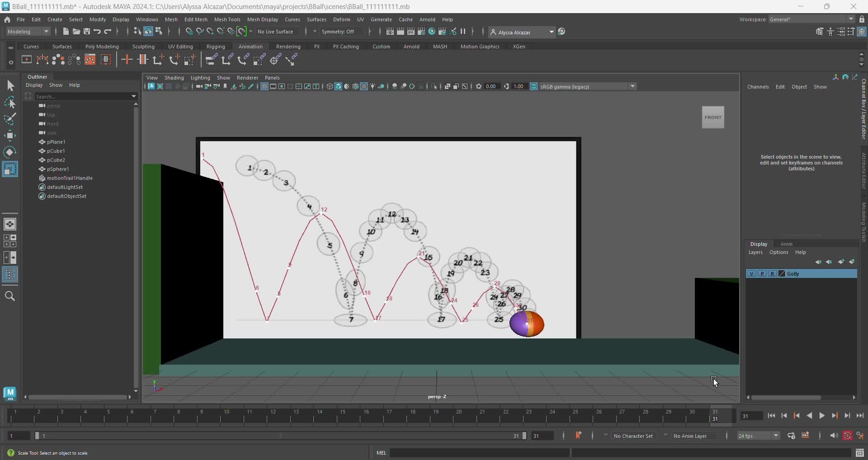
Task: Select the Move tool in the toolbox
Action: coord(10,136)
